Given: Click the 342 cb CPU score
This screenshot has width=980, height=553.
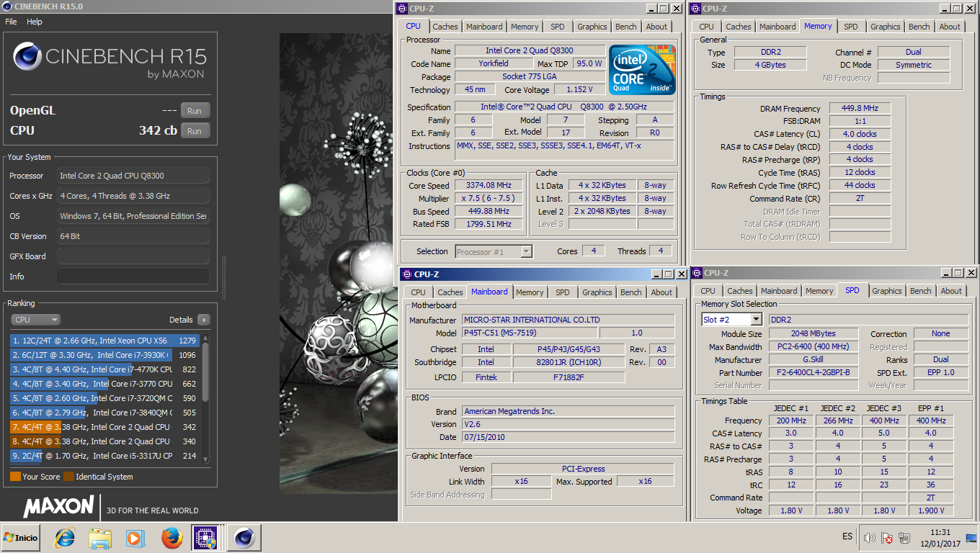Looking at the screenshot, I should pyautogui.click(x=158, y=131).
